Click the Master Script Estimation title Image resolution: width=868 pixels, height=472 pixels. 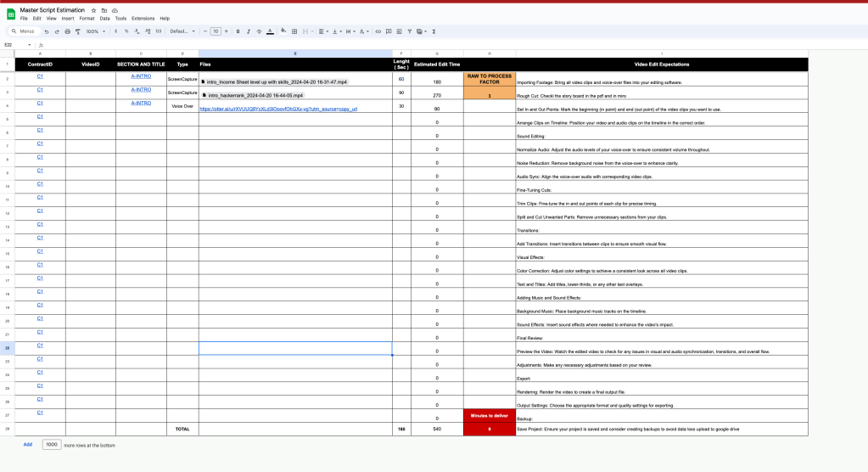pos(52,10)
